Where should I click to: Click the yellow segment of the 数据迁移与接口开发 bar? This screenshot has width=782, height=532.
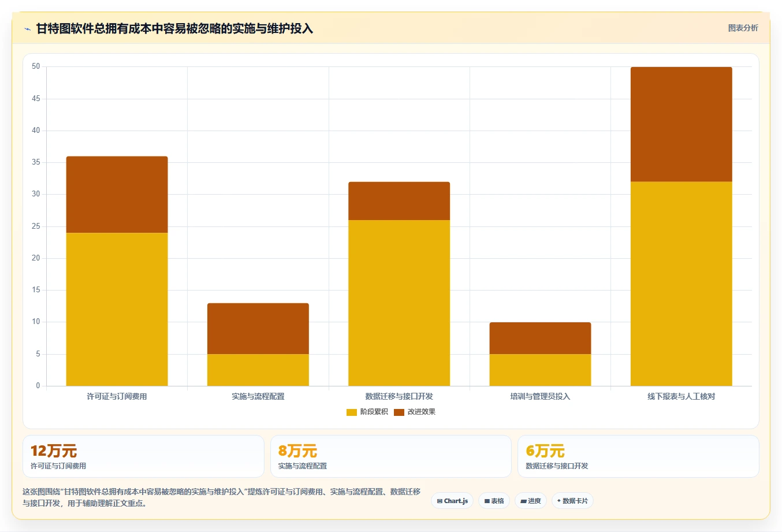(399, 303)
